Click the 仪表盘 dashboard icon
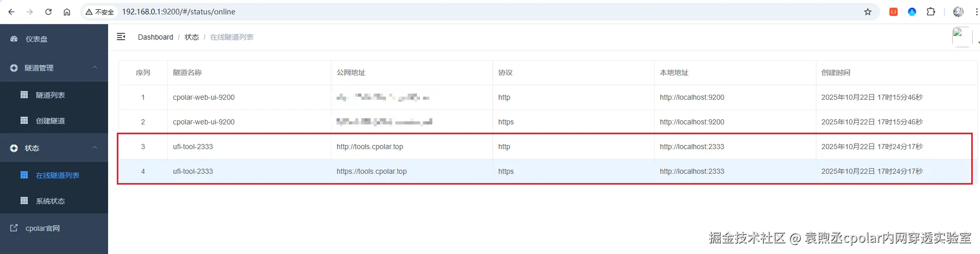This screenshot has width=980, height=254. 14,39
